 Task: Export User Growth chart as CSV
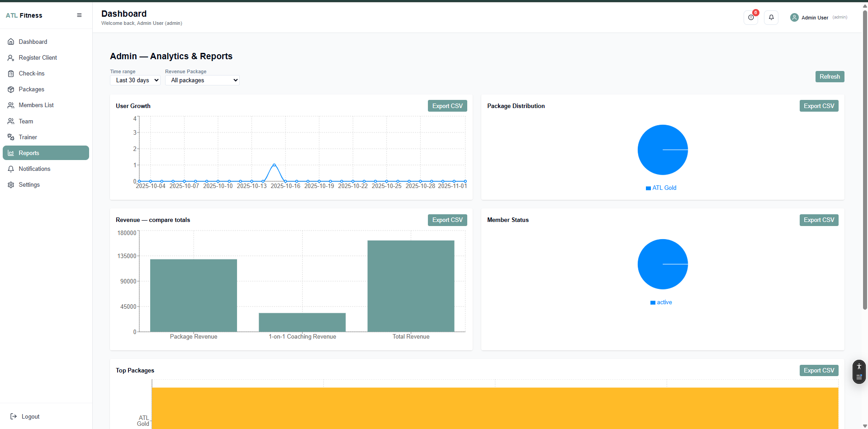coord(447,106)
